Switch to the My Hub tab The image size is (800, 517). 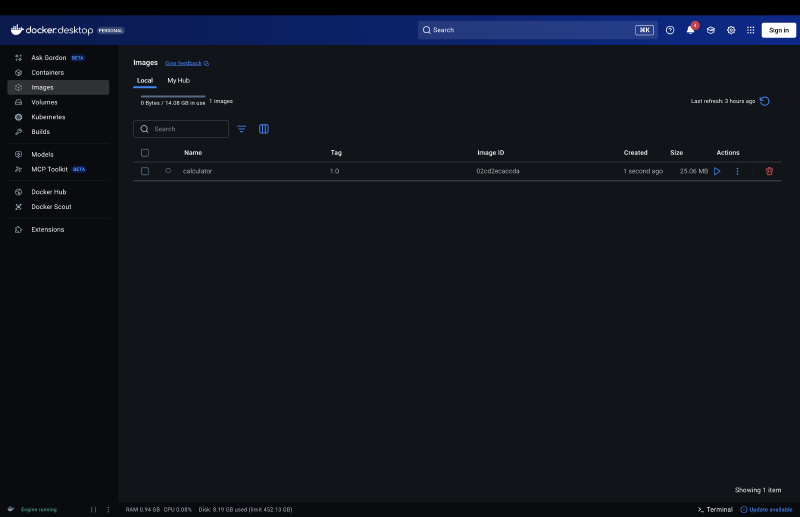click(x=179, y=81)
